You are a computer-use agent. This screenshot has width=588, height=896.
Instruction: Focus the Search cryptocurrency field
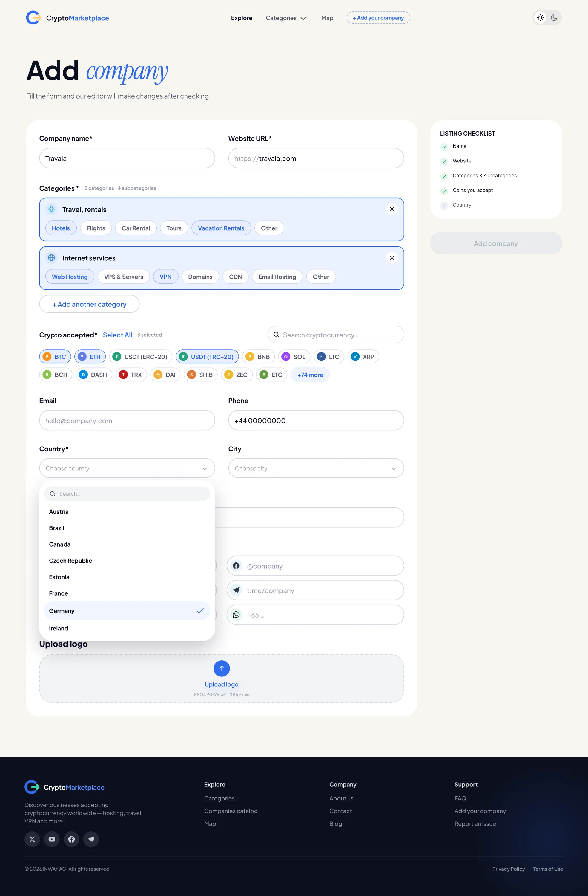(x=336, y=334)
